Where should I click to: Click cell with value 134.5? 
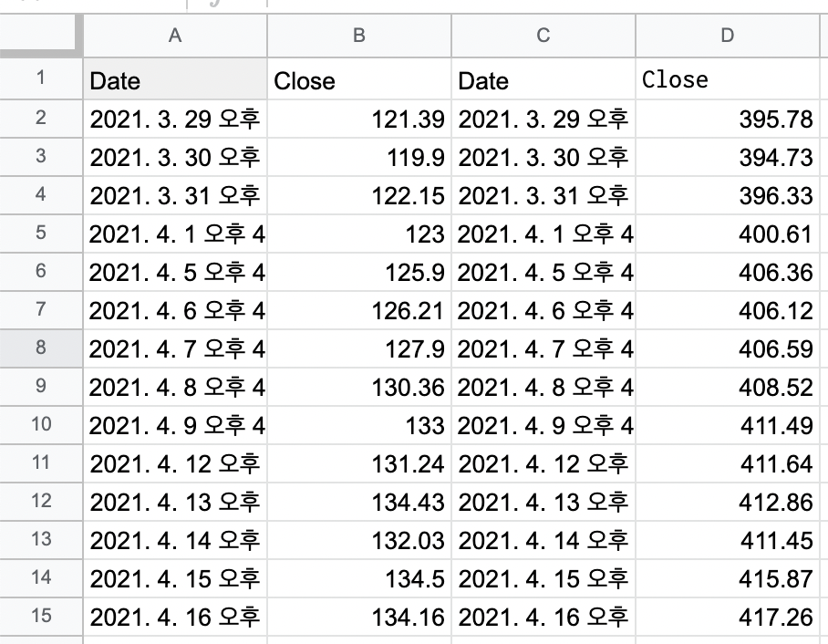point(359,578)
